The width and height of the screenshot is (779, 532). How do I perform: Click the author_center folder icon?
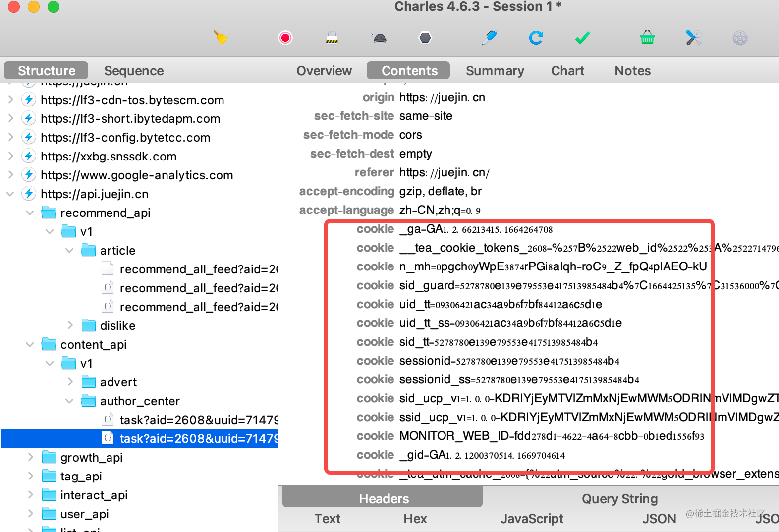[x=88, y=401]
